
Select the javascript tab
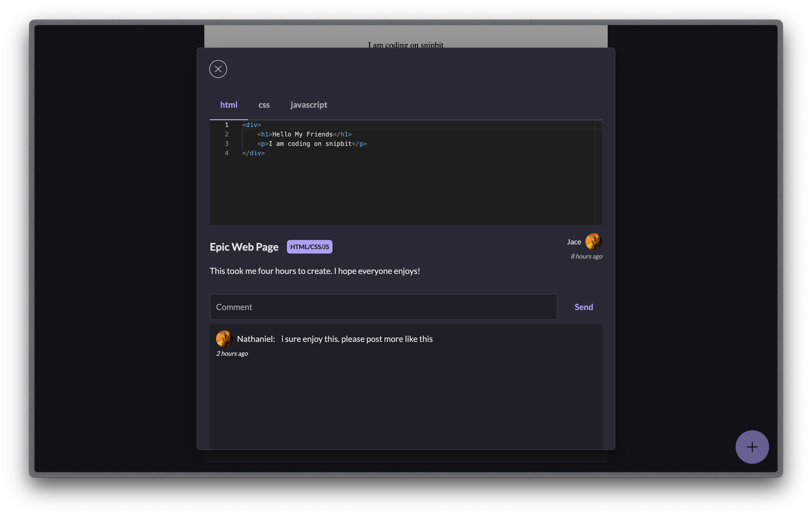(308, 105)
